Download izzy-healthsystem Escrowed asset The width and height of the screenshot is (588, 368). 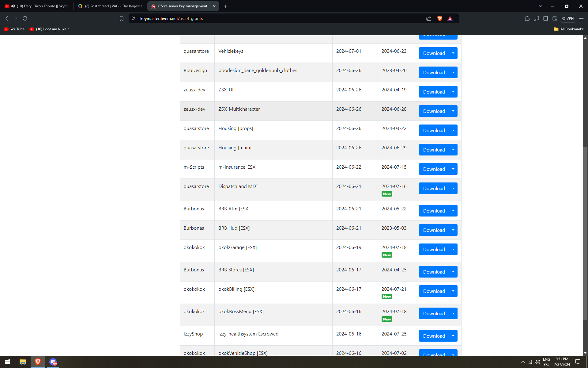pos(434,336)
